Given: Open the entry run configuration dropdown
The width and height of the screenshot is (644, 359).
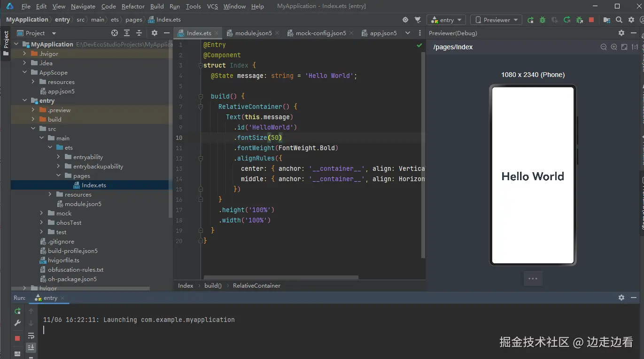Looking at the screenshot, I should coord(446,20).
